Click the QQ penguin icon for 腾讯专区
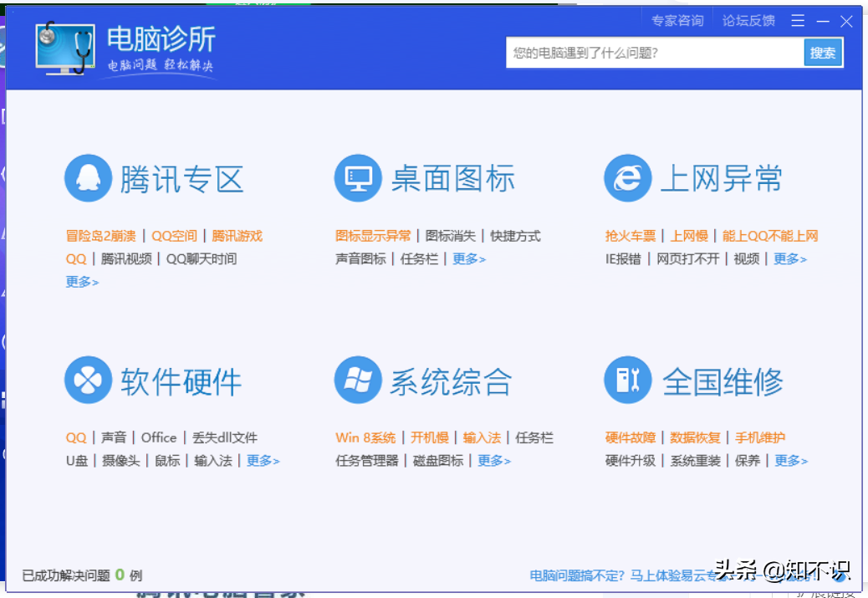Screen dimensions: 868x598 [x=87, y=178]
